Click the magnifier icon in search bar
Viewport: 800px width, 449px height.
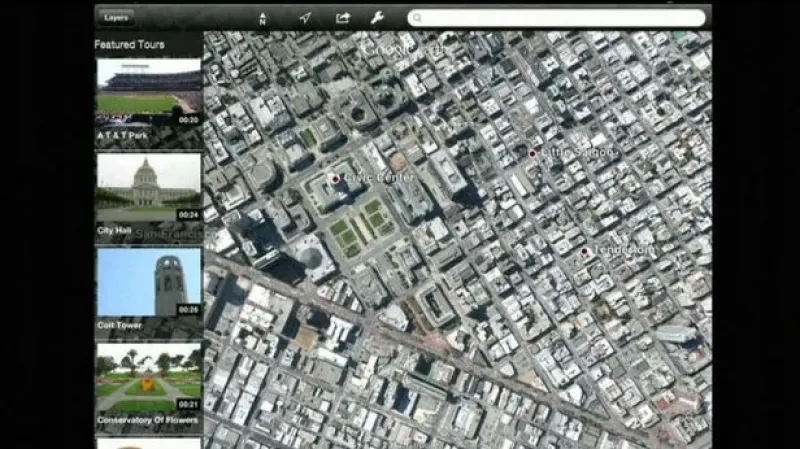point(417,18)
